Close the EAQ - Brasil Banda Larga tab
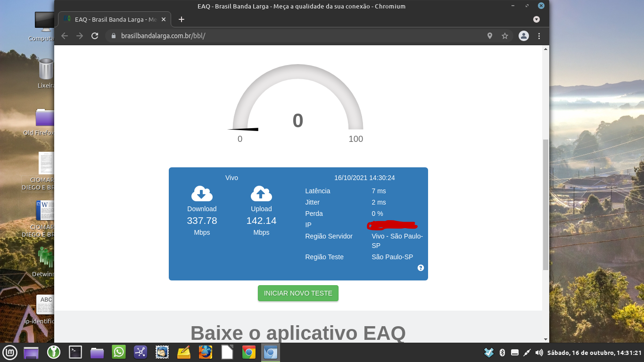The height and width of the screenshot is (362, 644). pos(164,19)
